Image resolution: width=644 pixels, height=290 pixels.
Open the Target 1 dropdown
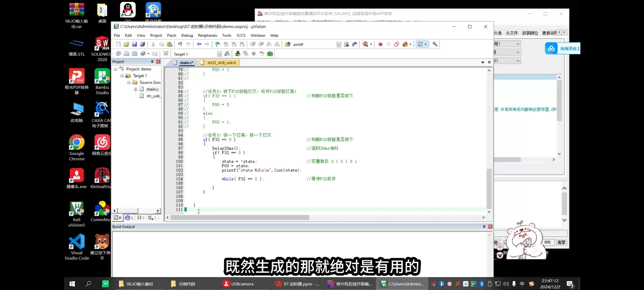[219, 54]
